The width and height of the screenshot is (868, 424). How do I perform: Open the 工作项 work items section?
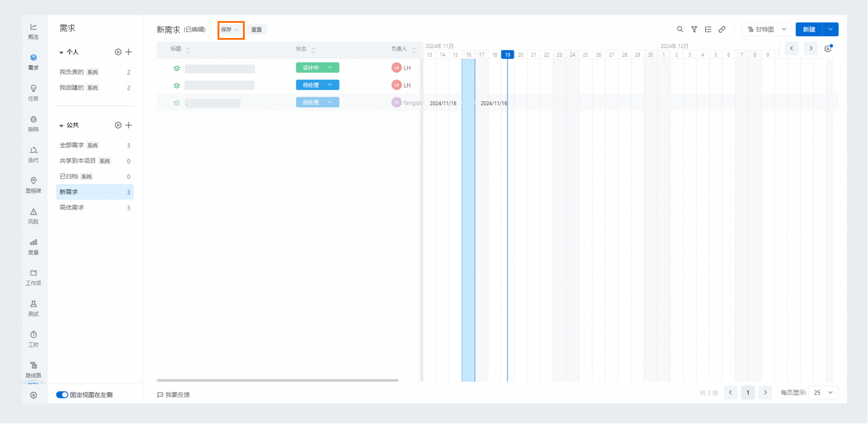[x=33, y=278]
